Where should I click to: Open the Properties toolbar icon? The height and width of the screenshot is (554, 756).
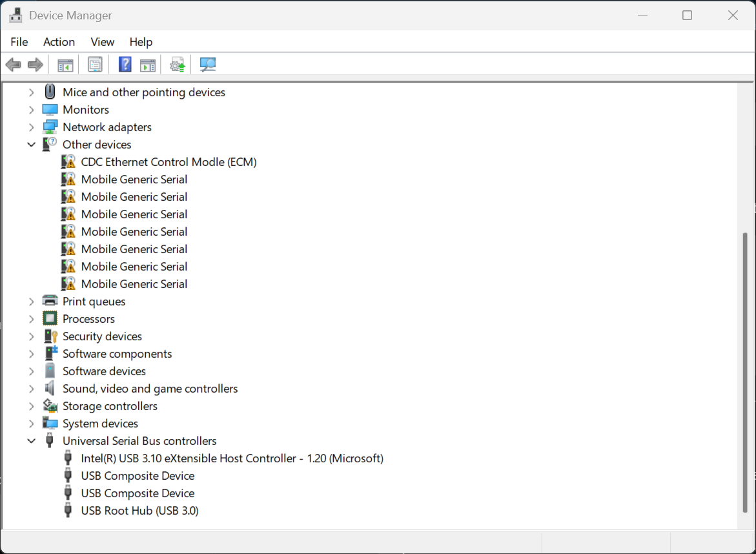click(95, 65)
